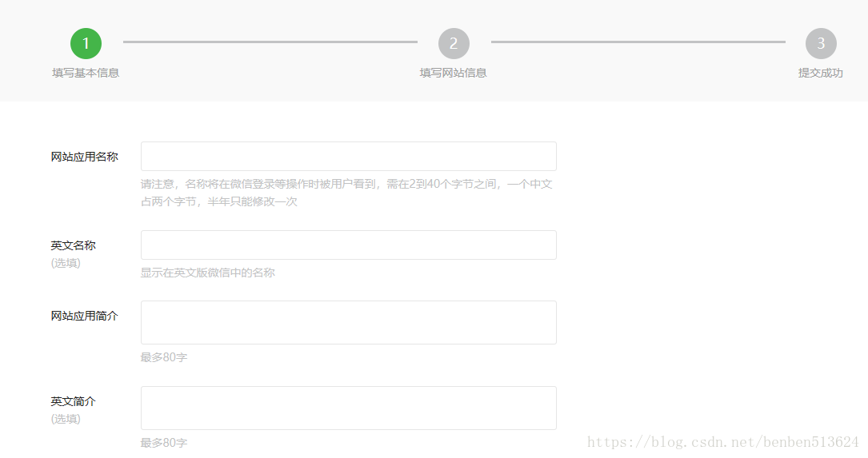Click into the 英文简介 text area

(349, 408)
